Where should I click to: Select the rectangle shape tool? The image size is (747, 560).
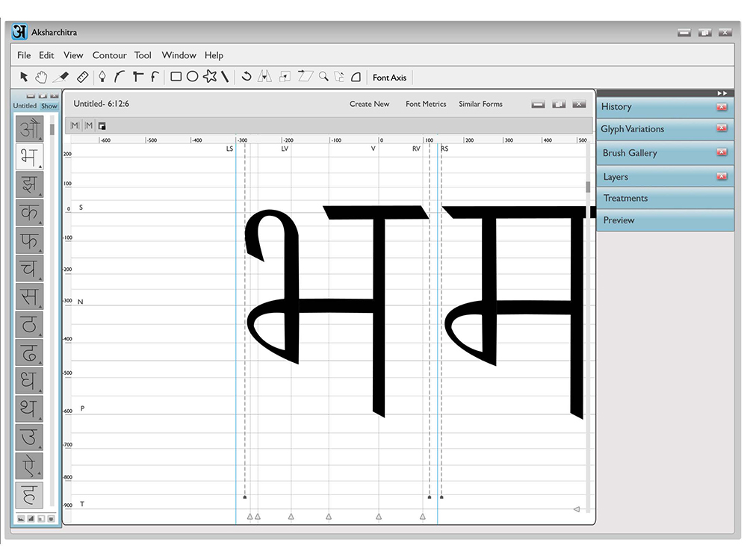[176, 77]
